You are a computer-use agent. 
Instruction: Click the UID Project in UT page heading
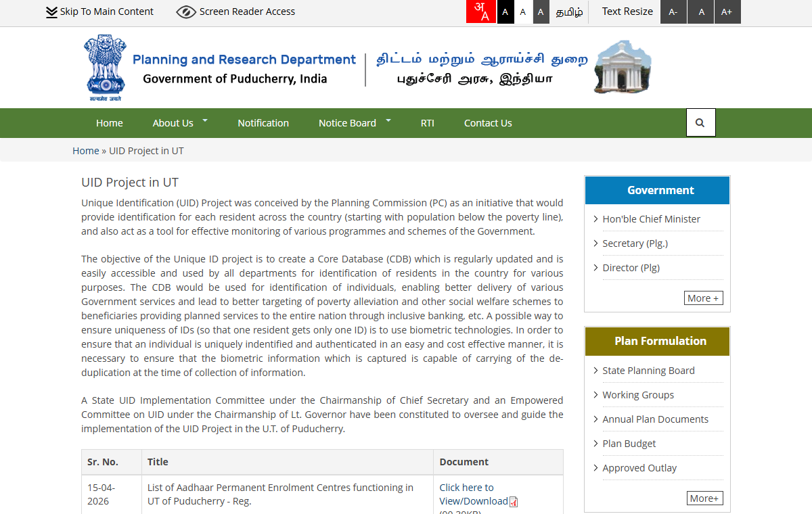coord(130,183)
